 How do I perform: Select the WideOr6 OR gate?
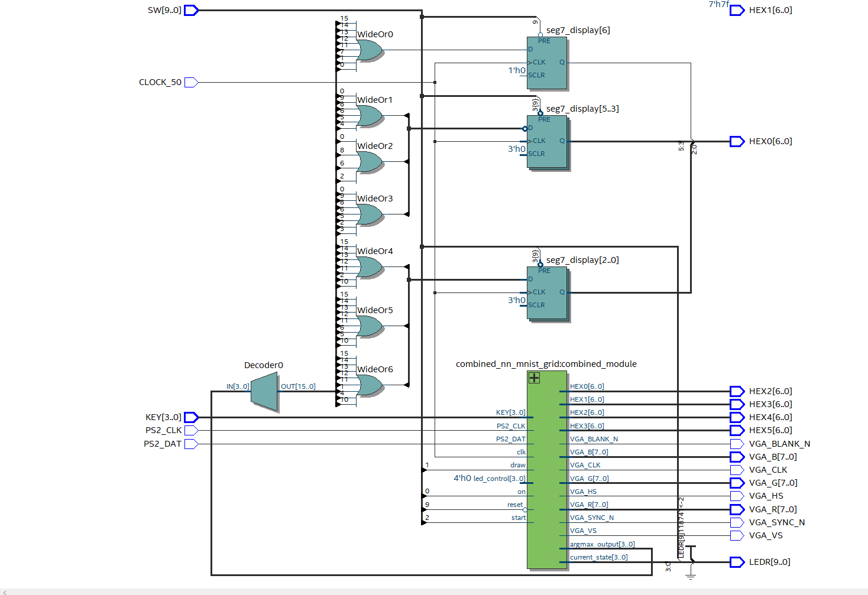(370, 385)
